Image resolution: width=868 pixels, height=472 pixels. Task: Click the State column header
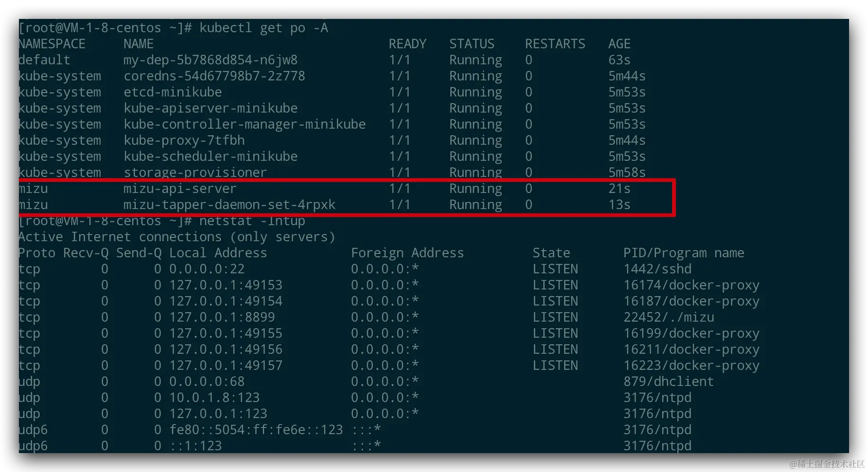click(551, 253)
